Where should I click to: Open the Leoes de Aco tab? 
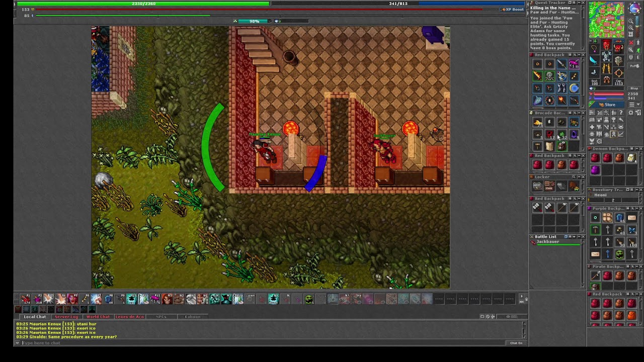130,317
